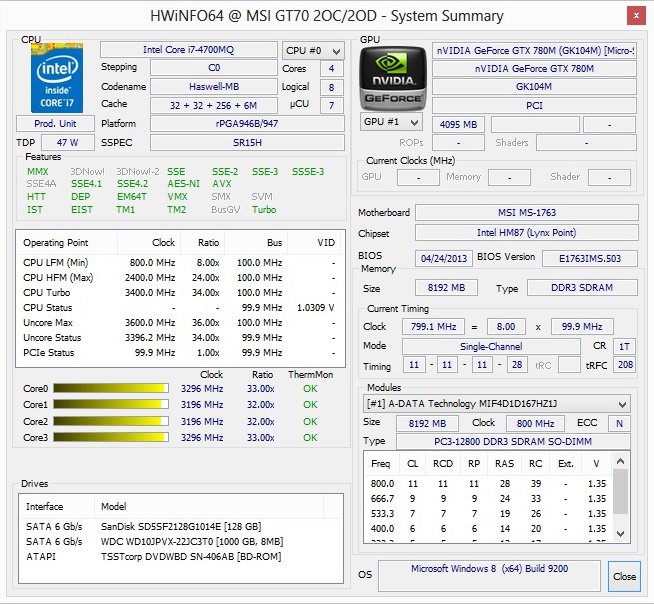Image resolution: width=654 pixels, height=604 pixels.
Task: Select the WDC WD10JPVX-22JC3T0 drive row
Action: [x=180, y=541]
